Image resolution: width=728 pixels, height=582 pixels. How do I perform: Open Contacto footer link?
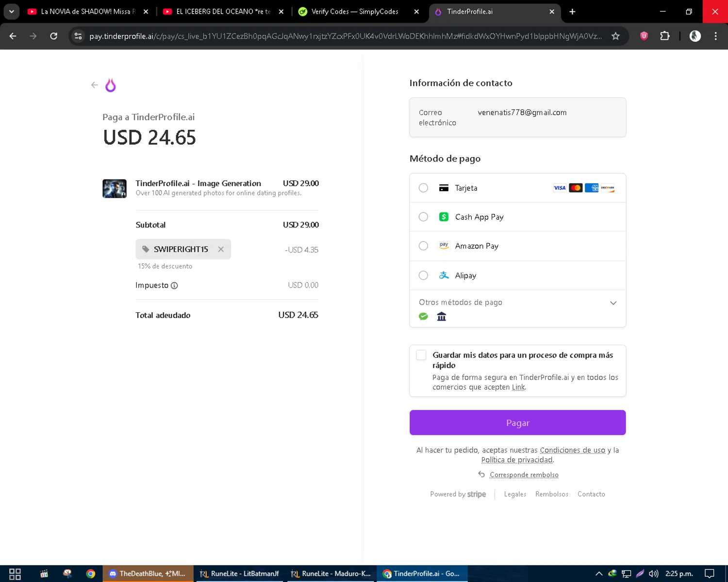591,494
